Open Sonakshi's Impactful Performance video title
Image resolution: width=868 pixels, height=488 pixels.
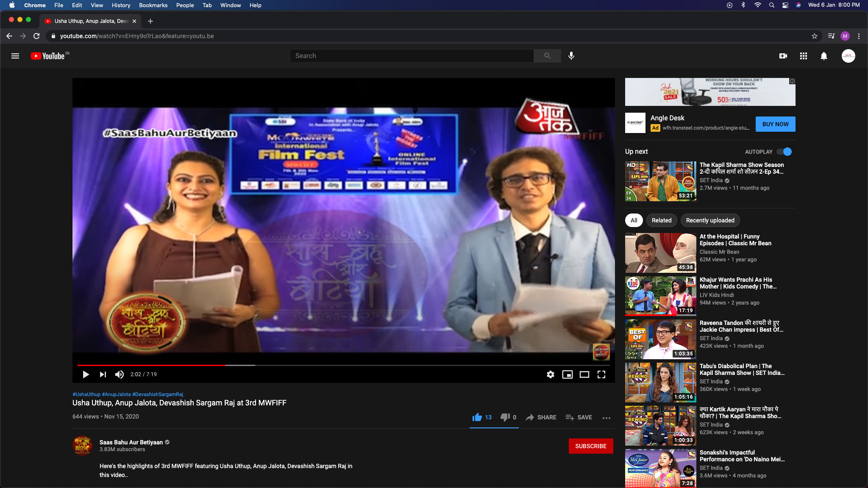[742, 456]
